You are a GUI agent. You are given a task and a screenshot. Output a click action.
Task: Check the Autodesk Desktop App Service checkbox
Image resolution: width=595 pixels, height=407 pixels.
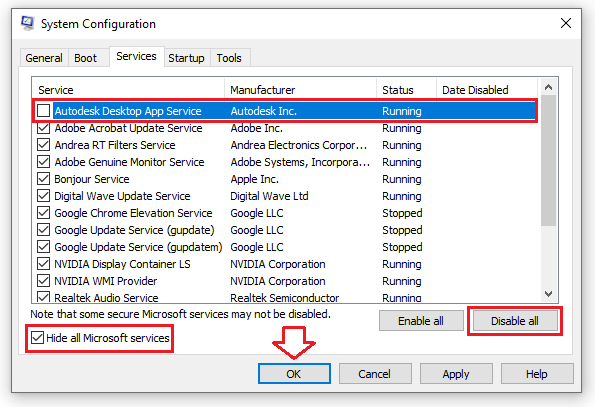point(43,111)
